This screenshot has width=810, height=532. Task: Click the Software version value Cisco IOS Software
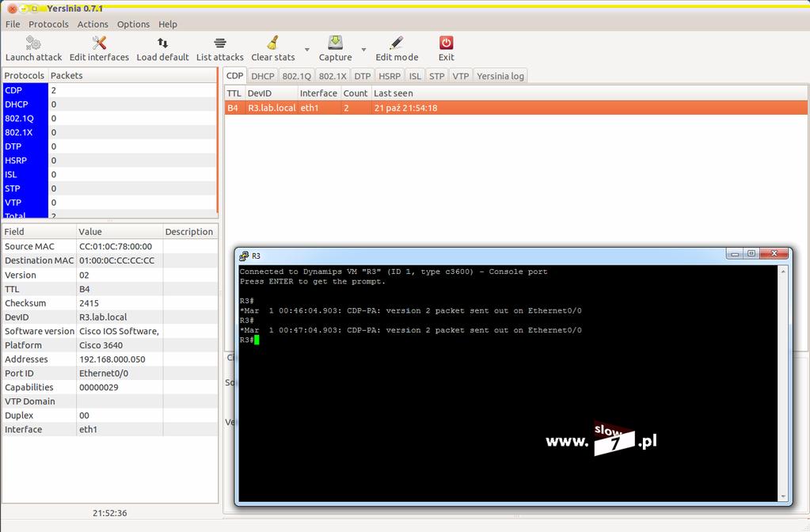point(119,331)
